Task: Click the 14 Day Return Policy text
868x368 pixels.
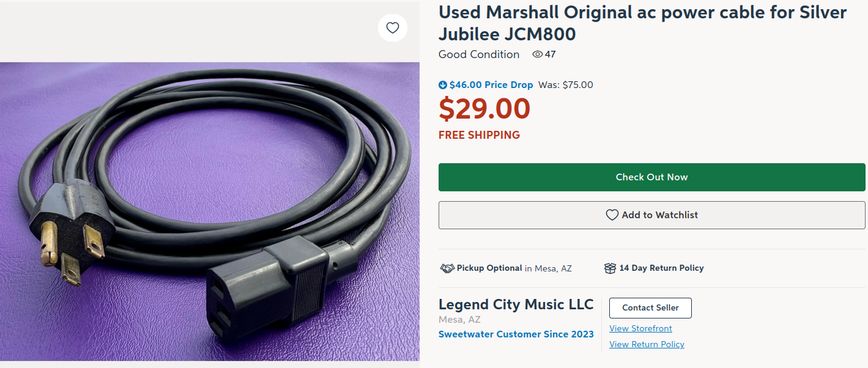Action: click(661, 268)
